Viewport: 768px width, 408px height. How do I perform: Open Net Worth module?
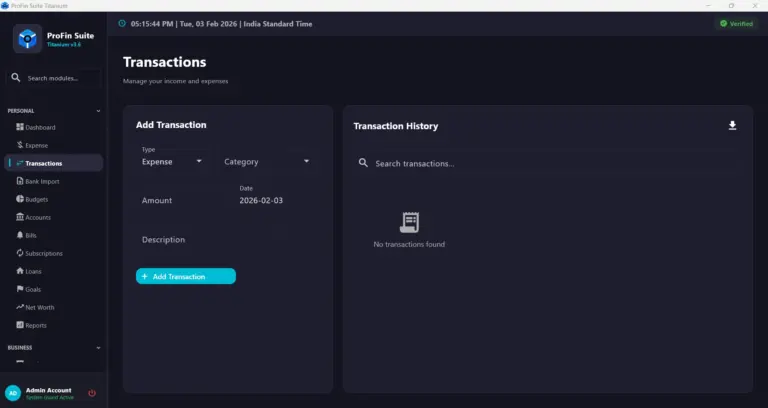point(53,307)
